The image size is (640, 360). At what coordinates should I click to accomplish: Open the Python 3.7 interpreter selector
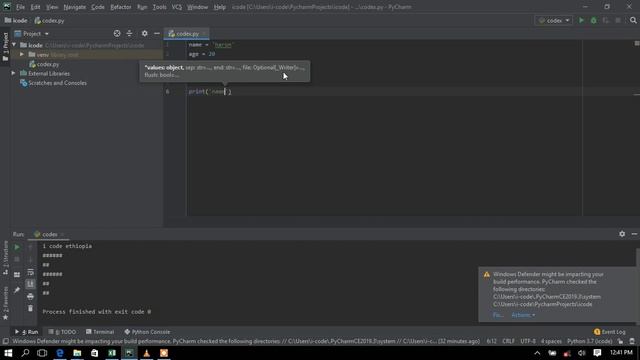[x=589, y=341]
